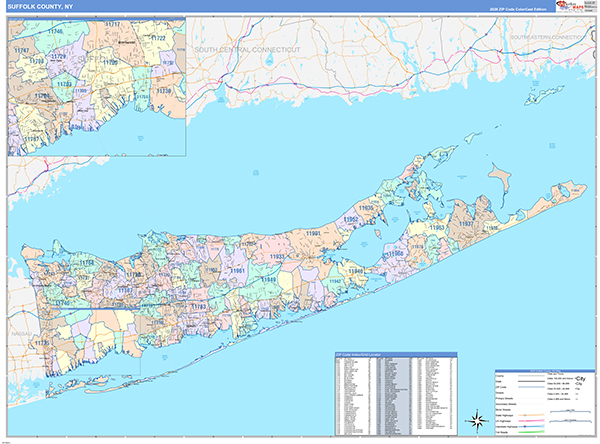
Task: Open the ZIP Code Index/Grid Locator header
Action: coord(396,355)
